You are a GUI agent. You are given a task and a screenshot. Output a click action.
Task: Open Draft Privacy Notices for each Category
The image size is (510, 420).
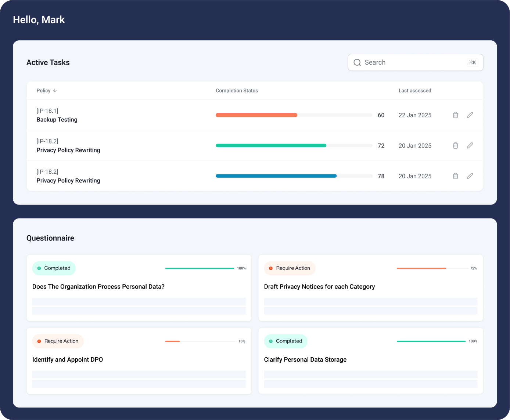[320, 286]
